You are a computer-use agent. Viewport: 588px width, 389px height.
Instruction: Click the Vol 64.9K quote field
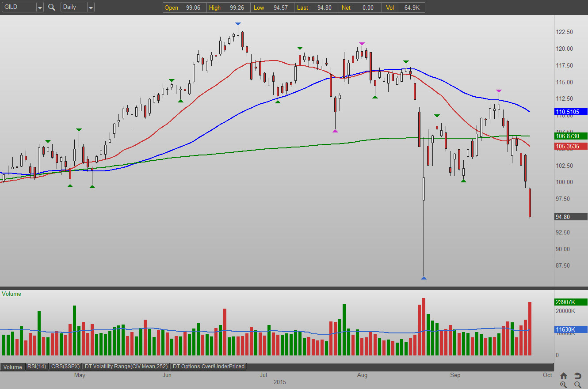point(403,8)
